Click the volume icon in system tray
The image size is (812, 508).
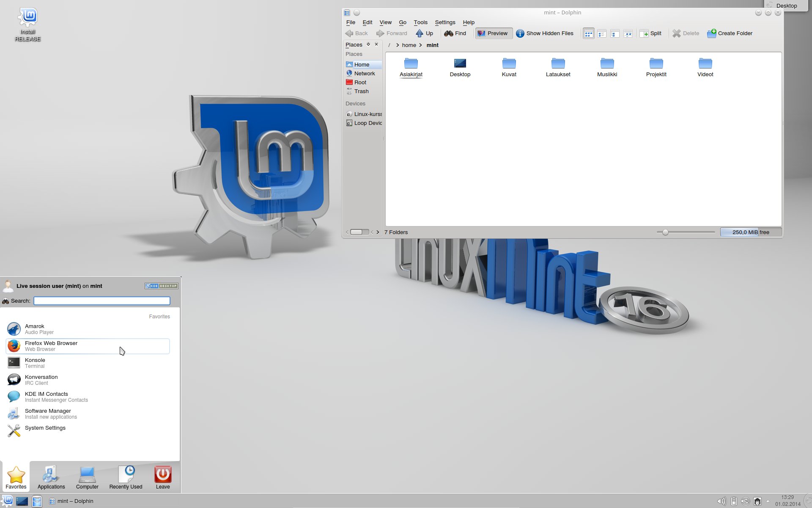721,501
